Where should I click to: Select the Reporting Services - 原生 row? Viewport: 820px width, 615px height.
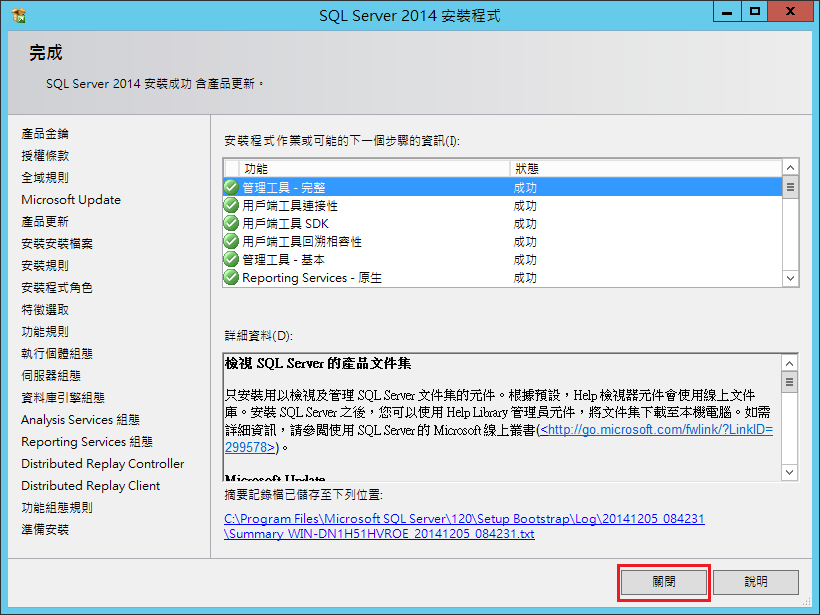tap(503, 277)
